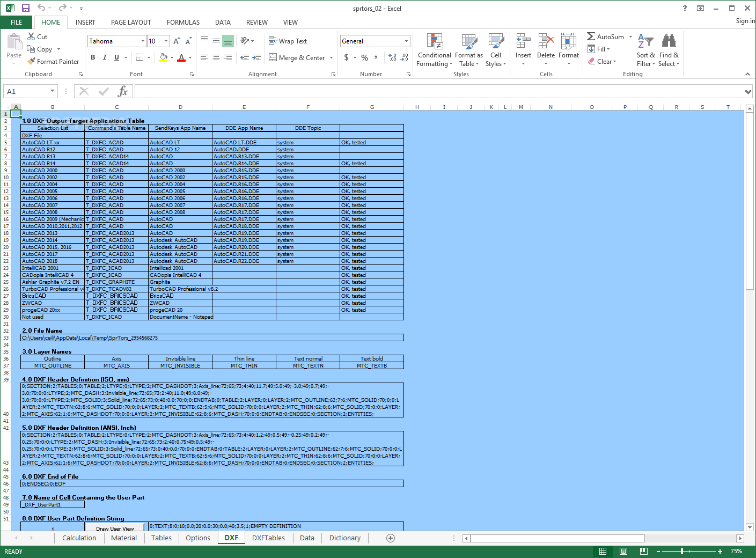Decrease font size with the small A icon
Viewport: 756px width, 558px height.
[x=188, y=41]
